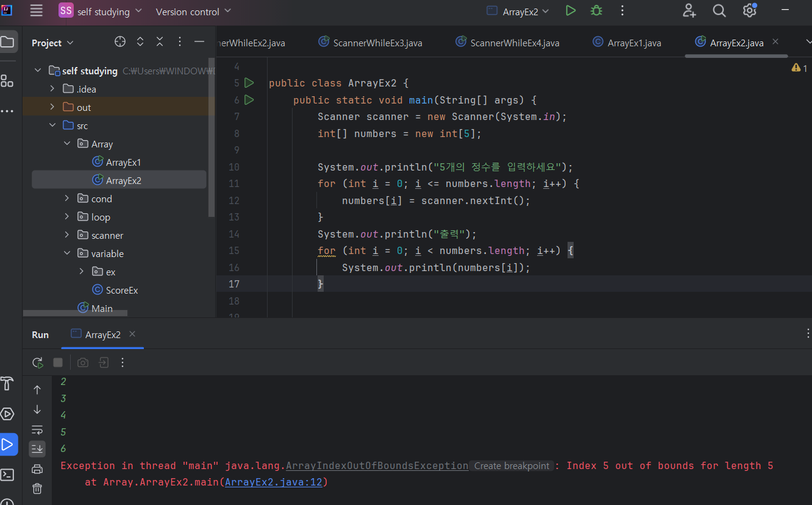Clear all console output trash icon

click(x=37, y=489)
